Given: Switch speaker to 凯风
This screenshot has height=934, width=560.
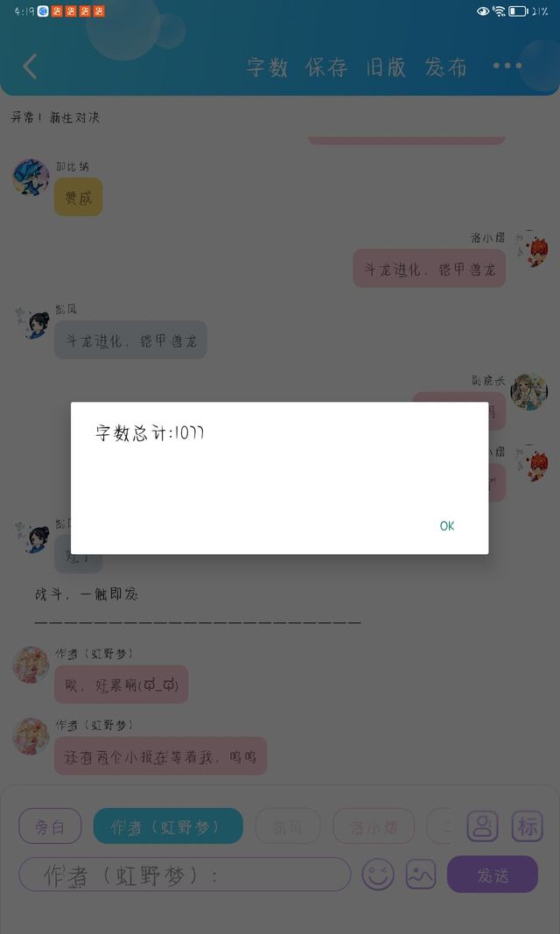Looking at the screenshot, I should click(x=288, y=825).
